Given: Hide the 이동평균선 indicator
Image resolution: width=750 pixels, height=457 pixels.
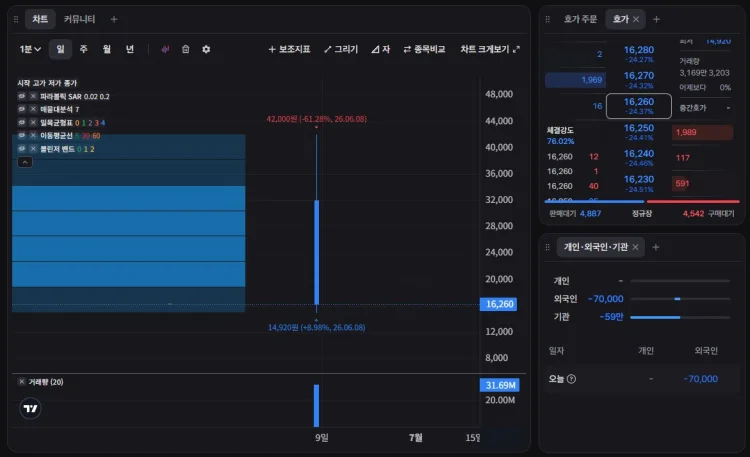Looking at the screenshot, I should pyautogui.click(x=22, y=135).
